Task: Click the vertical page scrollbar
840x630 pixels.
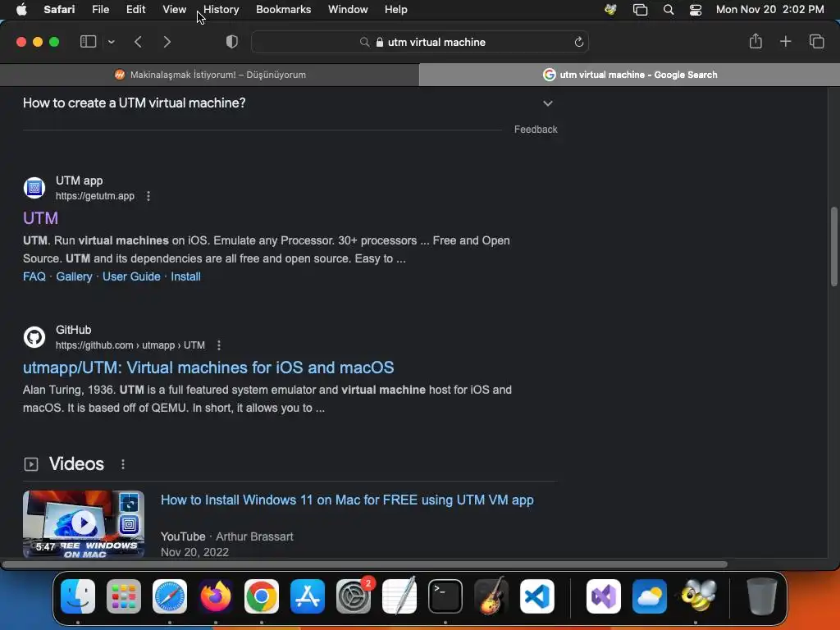Action: point(833,246)
